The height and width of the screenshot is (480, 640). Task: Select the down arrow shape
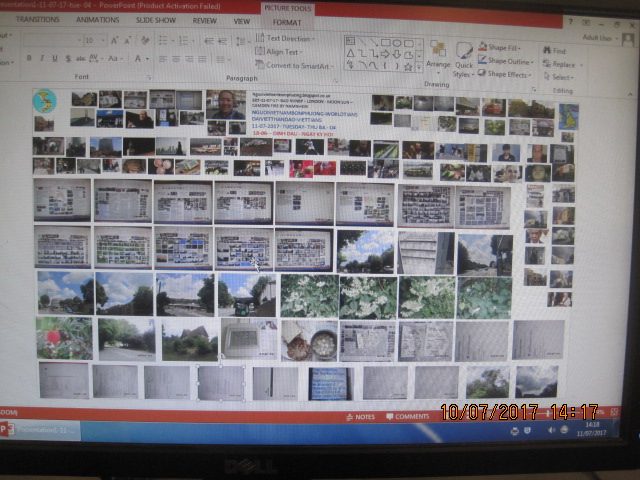click(397, 54)
